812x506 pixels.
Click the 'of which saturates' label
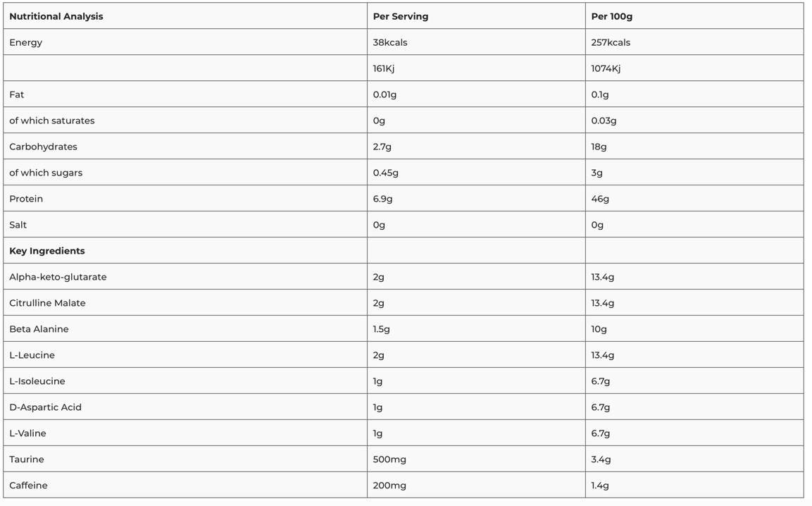52,121
